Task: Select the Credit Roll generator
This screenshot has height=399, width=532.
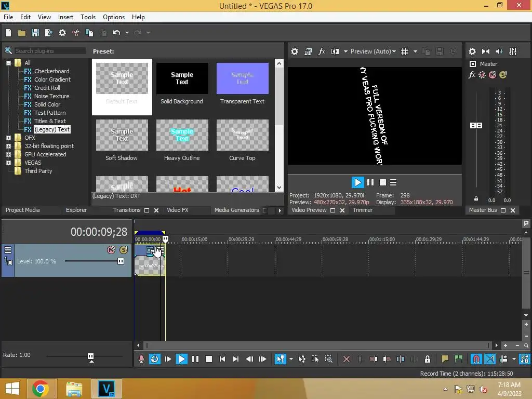Action: click(x=47, y=88)
